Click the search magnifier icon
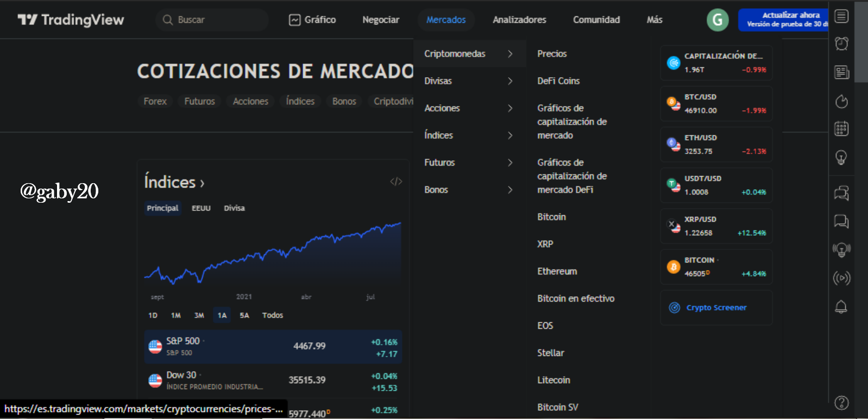The width and height of the screenshot is (868, 419). pos(168,20)
